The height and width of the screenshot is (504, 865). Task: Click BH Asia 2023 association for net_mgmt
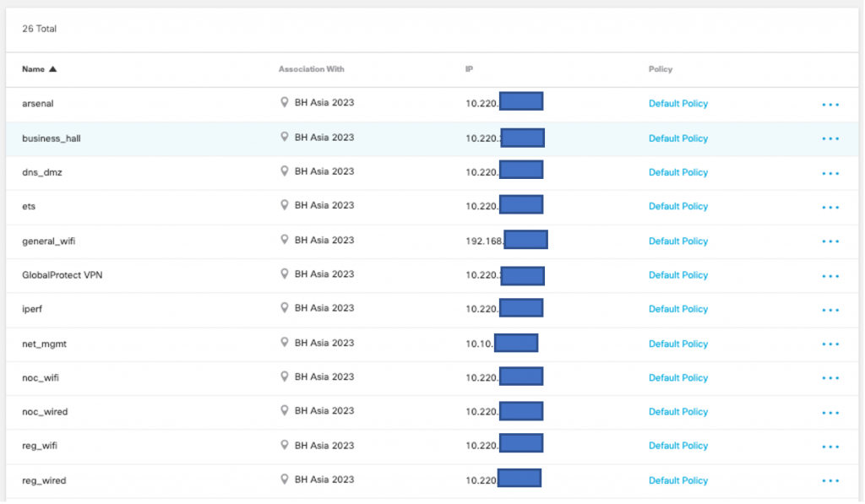(324, 343)
